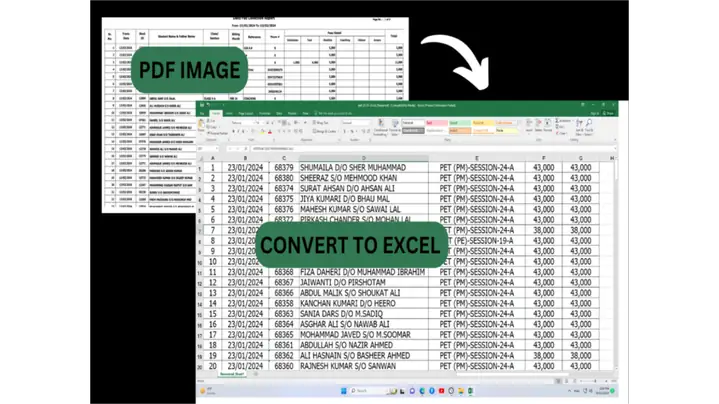Click the yellow fill color icon
Screen dimensions: 719x404
pyautogui.click(x=262, y=132)
